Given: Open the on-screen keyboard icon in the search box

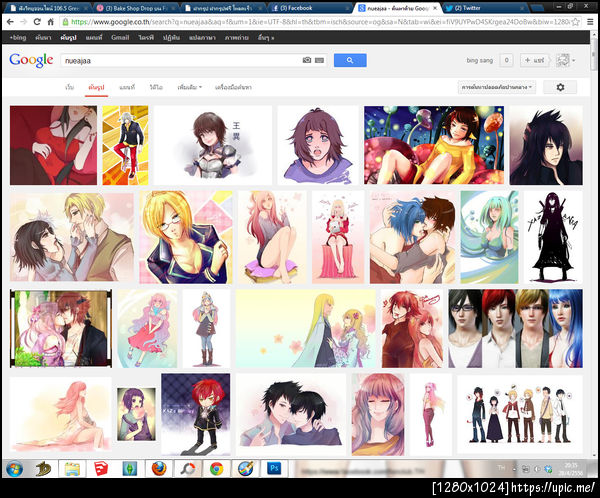Looking at the screenshot, I should click(x=319, y=60).
